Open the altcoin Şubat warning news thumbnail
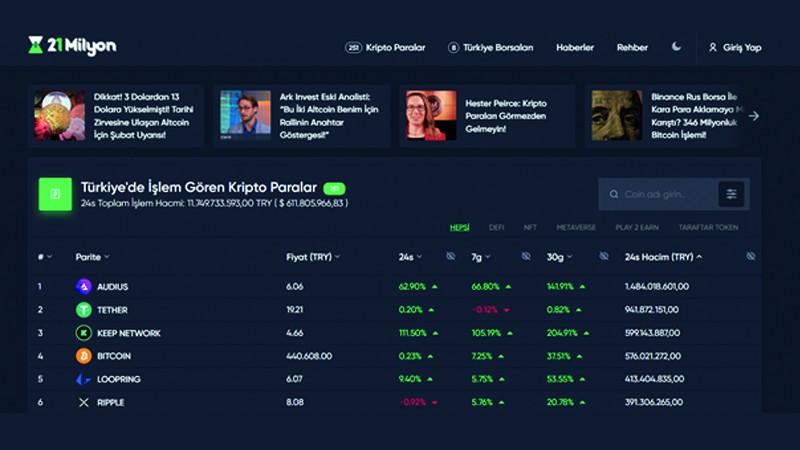Image resolution: width=800 pixels, height=450 pixels. pyautogui.click(x=60, y=116)
